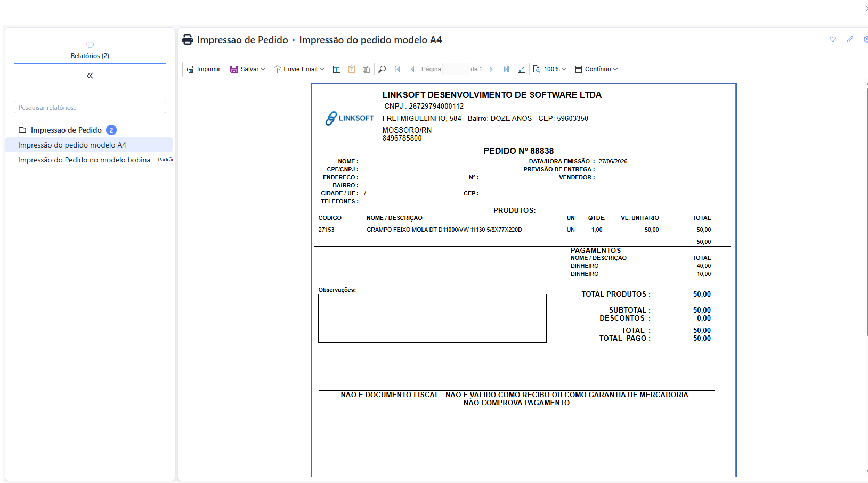Click the PAGAMENTOS section heading

pyautogui.click(x=596, y=250)
